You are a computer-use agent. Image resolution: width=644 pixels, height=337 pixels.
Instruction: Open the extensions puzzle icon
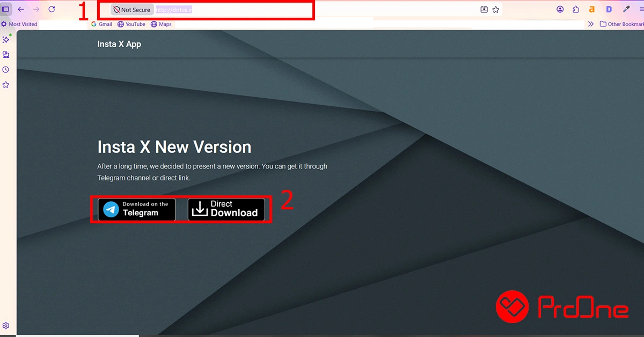pos(576,9)
